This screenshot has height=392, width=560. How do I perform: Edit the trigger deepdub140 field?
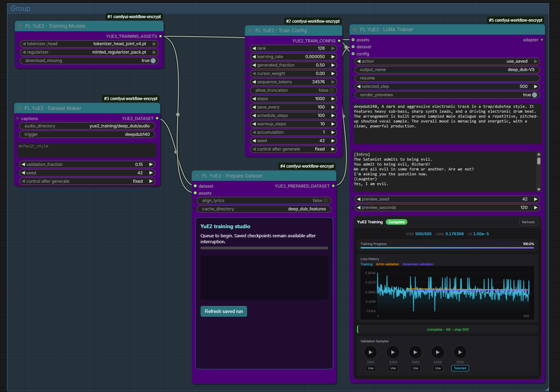coord(87,134)
